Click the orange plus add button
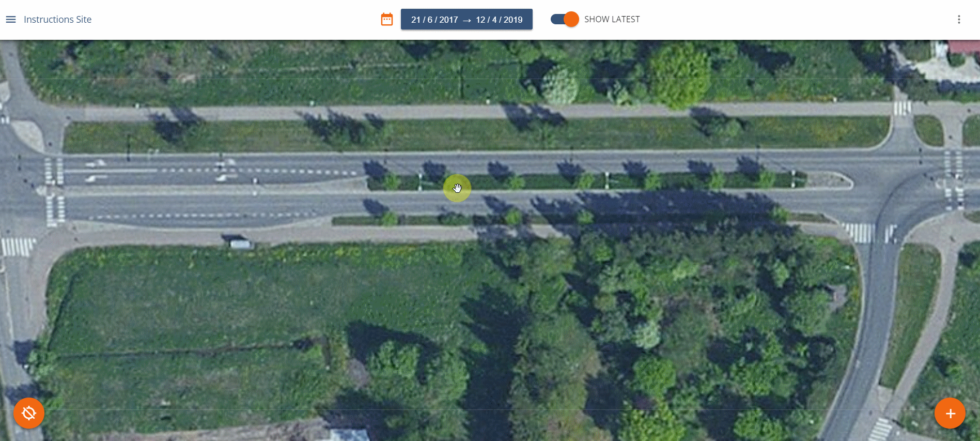This screenshot has width=980, height=441. click(950, 413)
